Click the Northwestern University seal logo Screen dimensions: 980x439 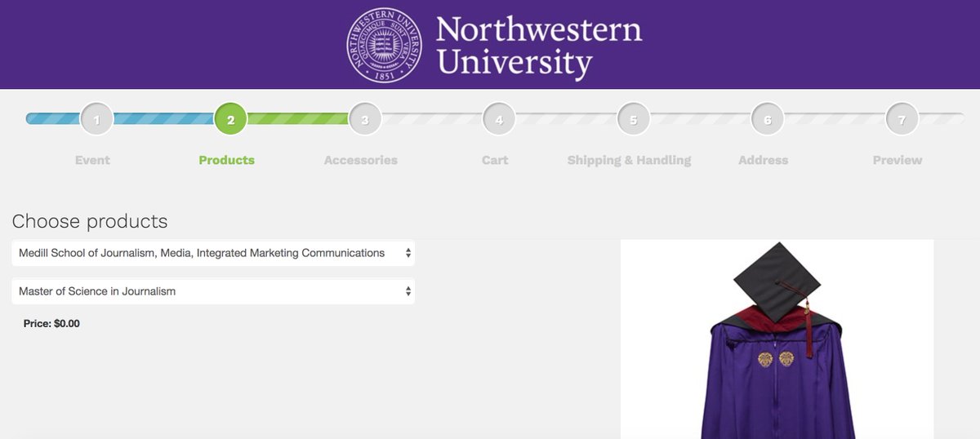click(384, 45)
